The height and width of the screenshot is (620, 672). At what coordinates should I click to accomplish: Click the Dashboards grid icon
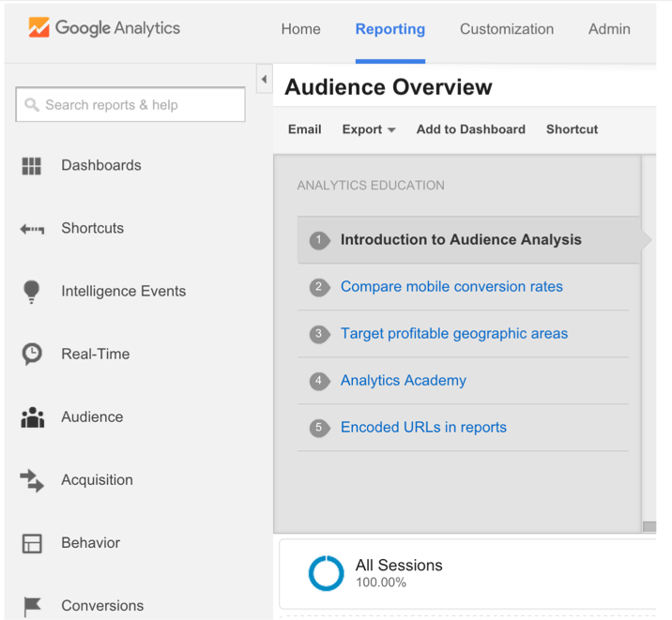point(31,166)
